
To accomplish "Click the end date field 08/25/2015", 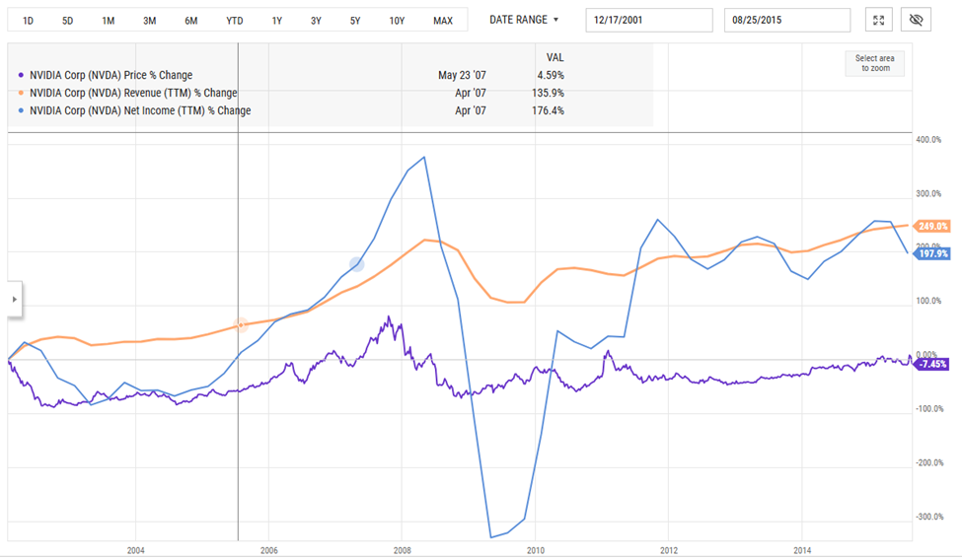I will coord(786,21).
